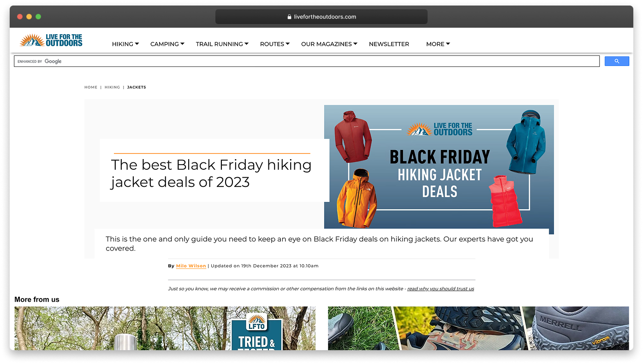
Task: Go to the Newsletter page
Action: (389, 44)
